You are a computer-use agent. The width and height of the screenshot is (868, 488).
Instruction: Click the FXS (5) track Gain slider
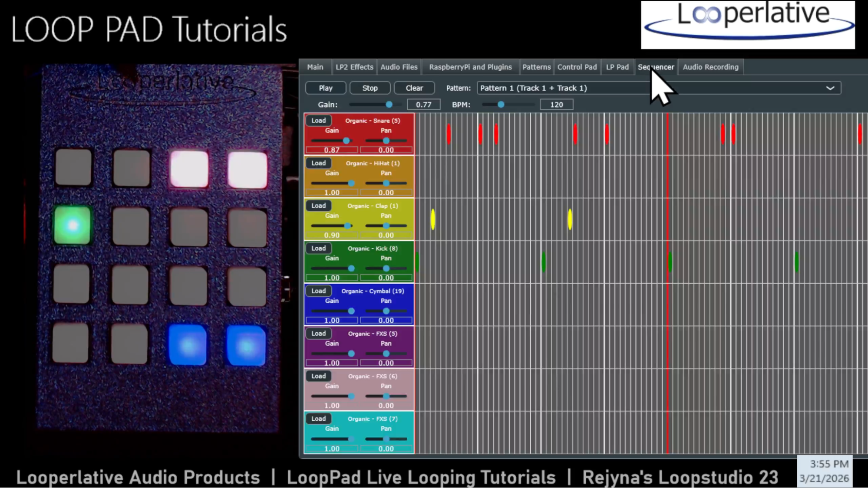point(332,354)
